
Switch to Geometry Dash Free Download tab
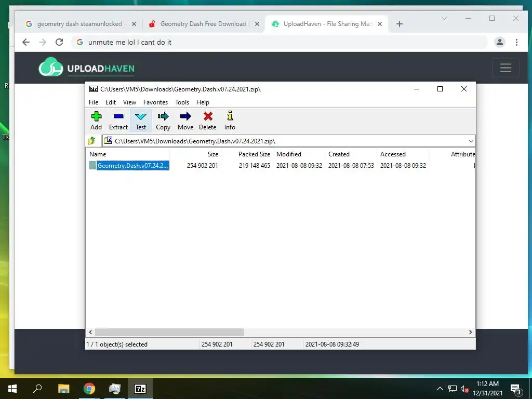(203, 24)
